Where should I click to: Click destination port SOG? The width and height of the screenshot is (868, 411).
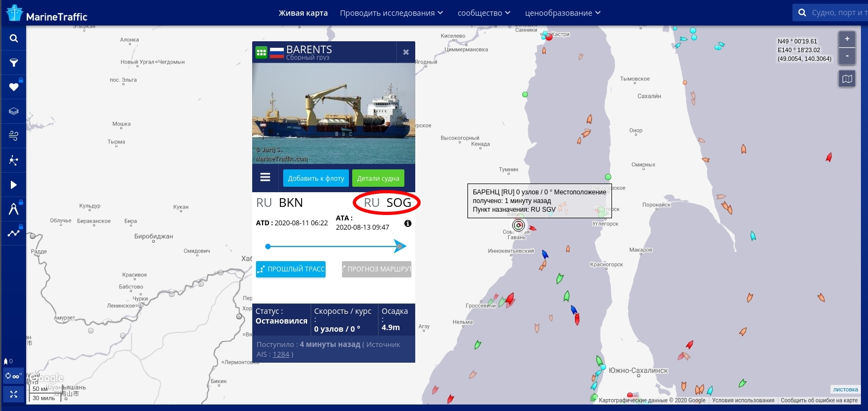398,203
